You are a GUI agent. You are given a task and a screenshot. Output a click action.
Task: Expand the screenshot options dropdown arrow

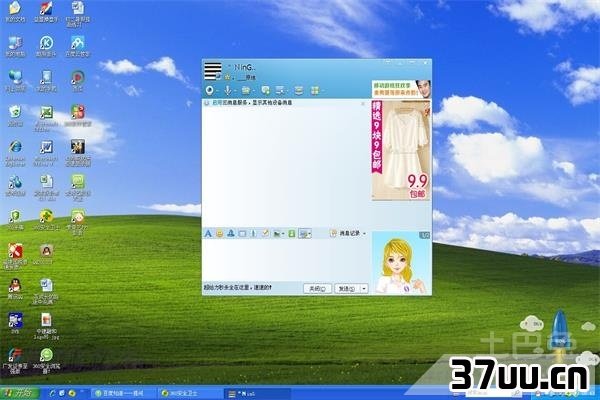pyautogui.click(x=310, y=233)
